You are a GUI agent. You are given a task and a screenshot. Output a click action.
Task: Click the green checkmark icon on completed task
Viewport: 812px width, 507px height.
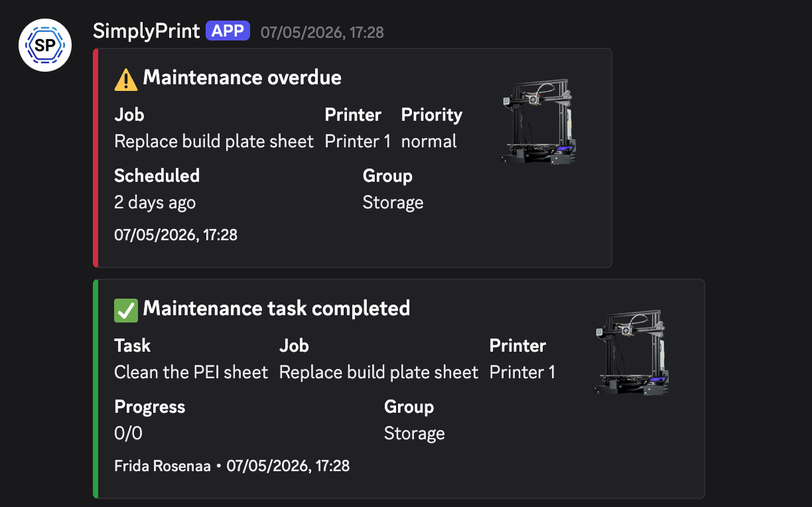pyautogui.click(x=126, y=309)
